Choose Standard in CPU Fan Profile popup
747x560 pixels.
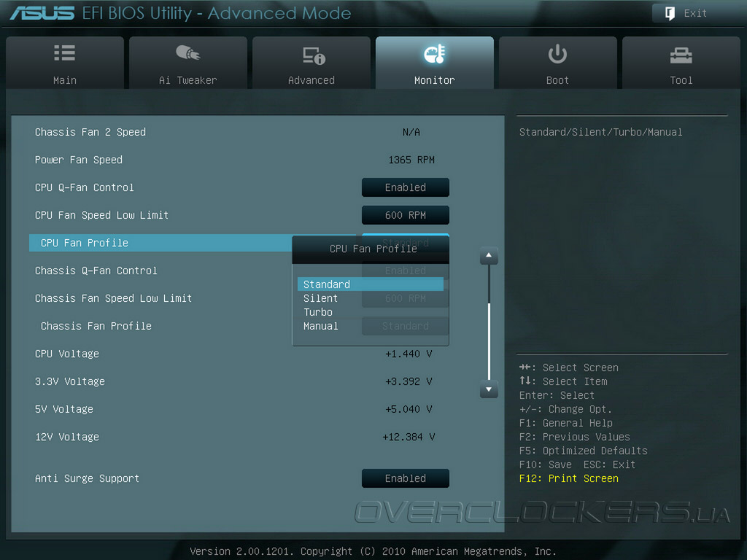(x=370, y=284)
